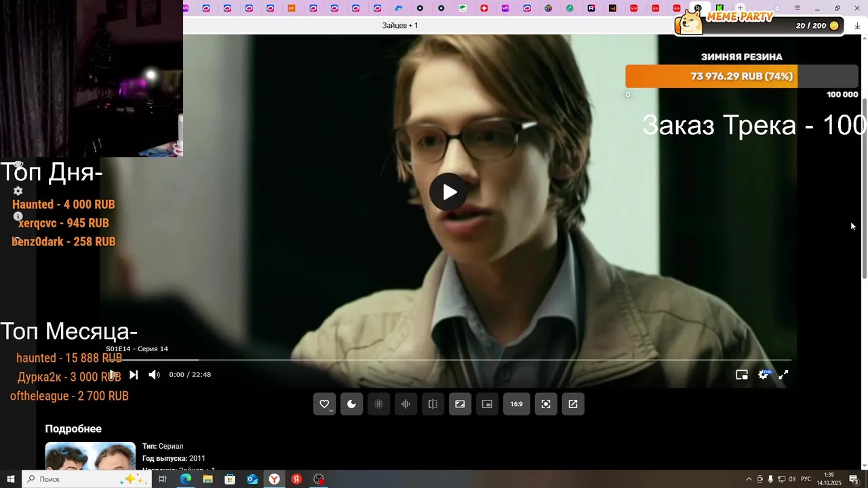Toggle the mirror split button below player
This screenshot has width=868, height=488.
[433, 404]
